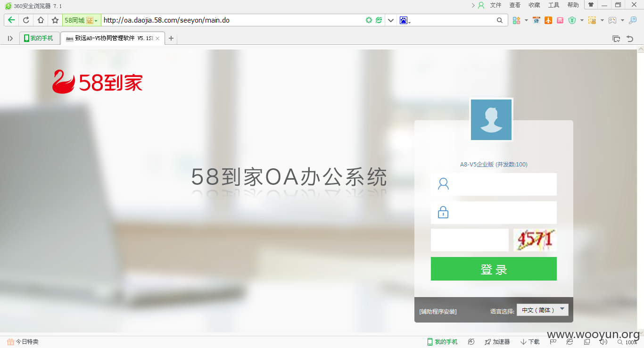Click the URL address bar text
The width and height of the screenshot is (644, 348).
(166, 20)
